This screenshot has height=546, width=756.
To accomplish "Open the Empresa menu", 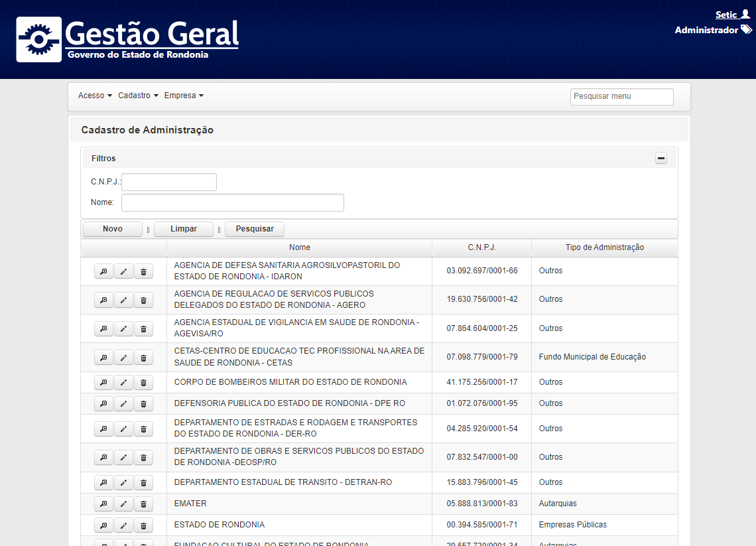I will pyautogui.click(x=184, y=96).
